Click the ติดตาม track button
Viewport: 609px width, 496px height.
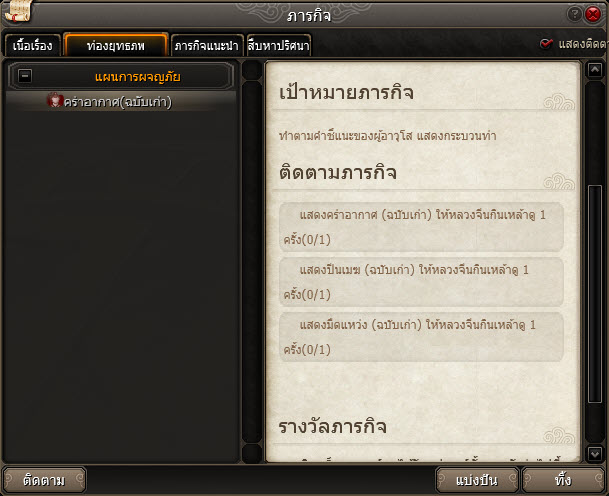44,480
